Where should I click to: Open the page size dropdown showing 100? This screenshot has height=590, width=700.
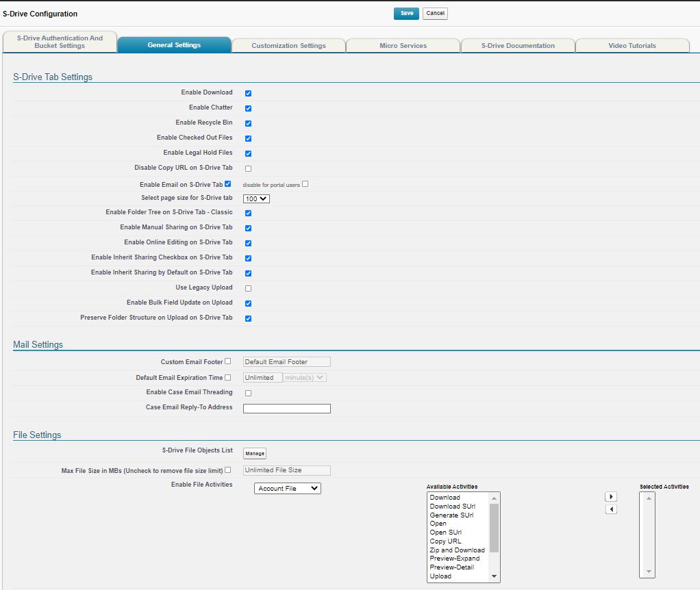257,198
